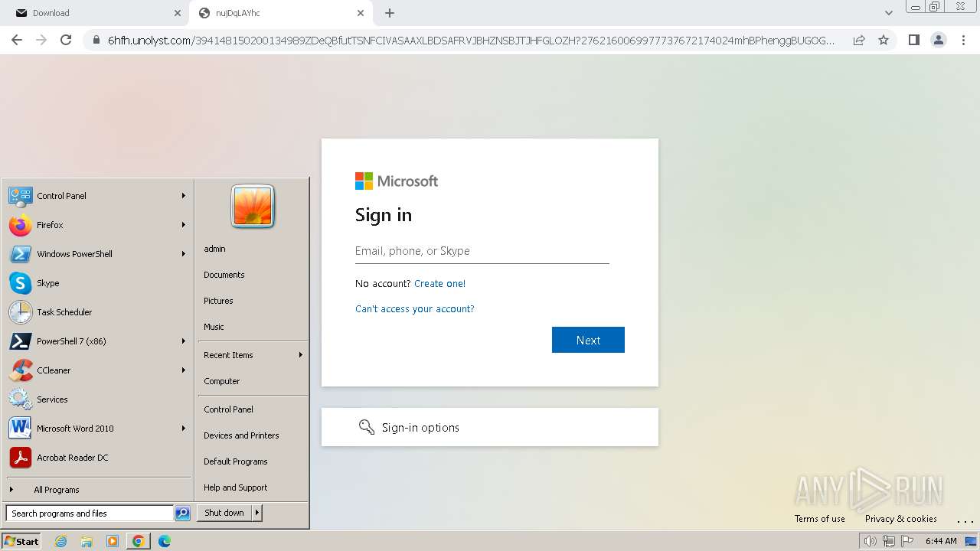Open Control Panel icon in Start menu programs list
Image resolution: width=980 pixels, height=551 pixels.
tap(20, 196)
